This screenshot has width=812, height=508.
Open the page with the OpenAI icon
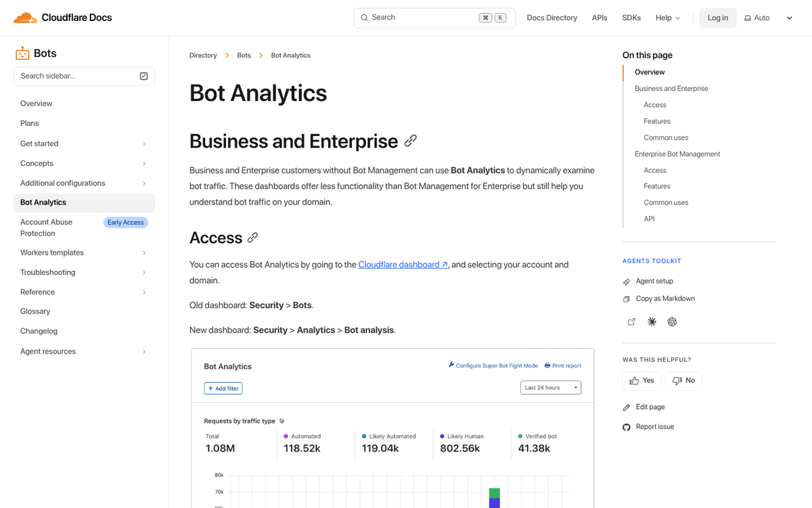(x=671, y=321)
